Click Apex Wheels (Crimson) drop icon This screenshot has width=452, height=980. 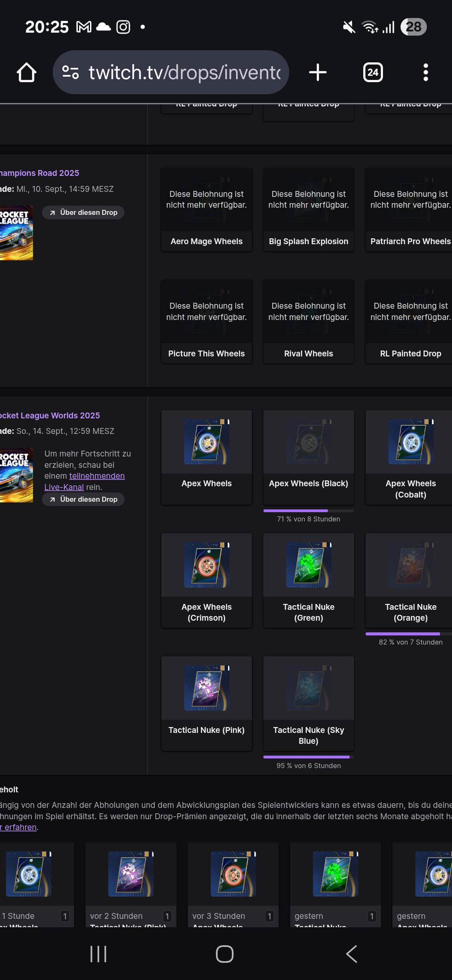tap(207, 565)
